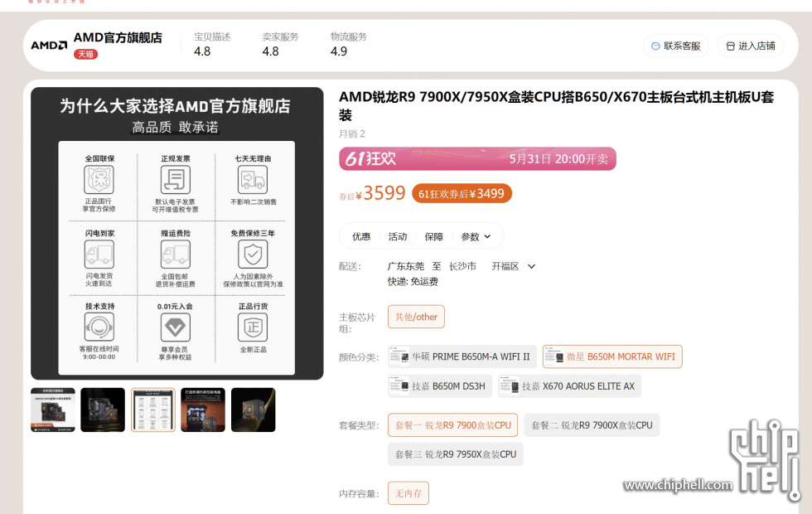Click the 快递: 免运费 shipping text
The height and width of the screenshot is (514, 812).
[413, 281]
